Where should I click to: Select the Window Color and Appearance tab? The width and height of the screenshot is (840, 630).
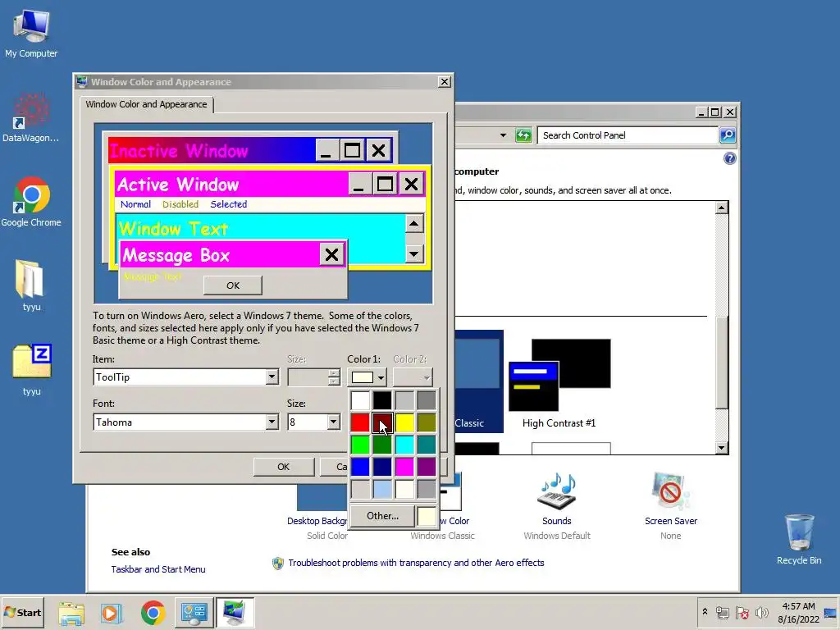146,104
